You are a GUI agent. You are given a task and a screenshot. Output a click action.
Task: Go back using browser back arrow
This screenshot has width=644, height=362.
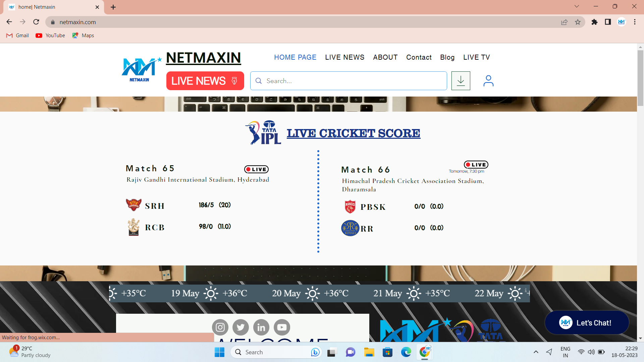click(x=9, y=22)
